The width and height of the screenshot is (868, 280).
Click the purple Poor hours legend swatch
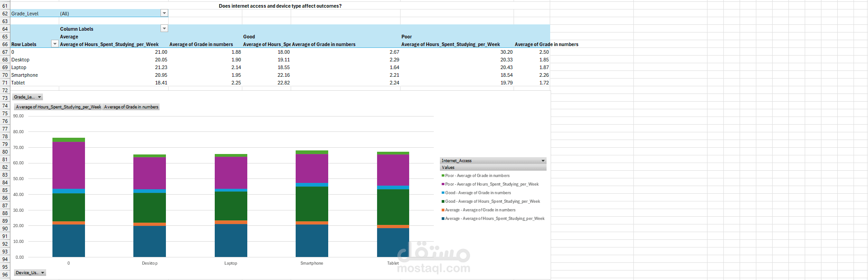point(443,184)
